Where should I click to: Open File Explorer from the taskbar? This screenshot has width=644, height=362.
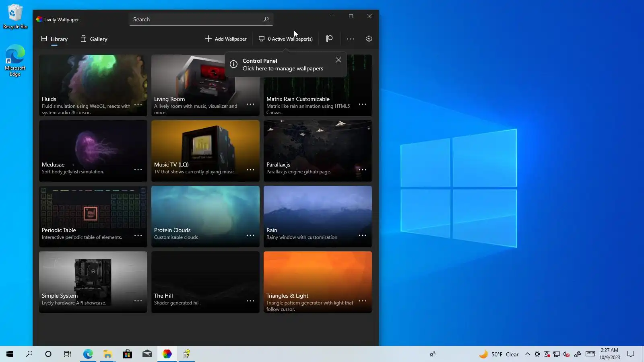point(107,354)
